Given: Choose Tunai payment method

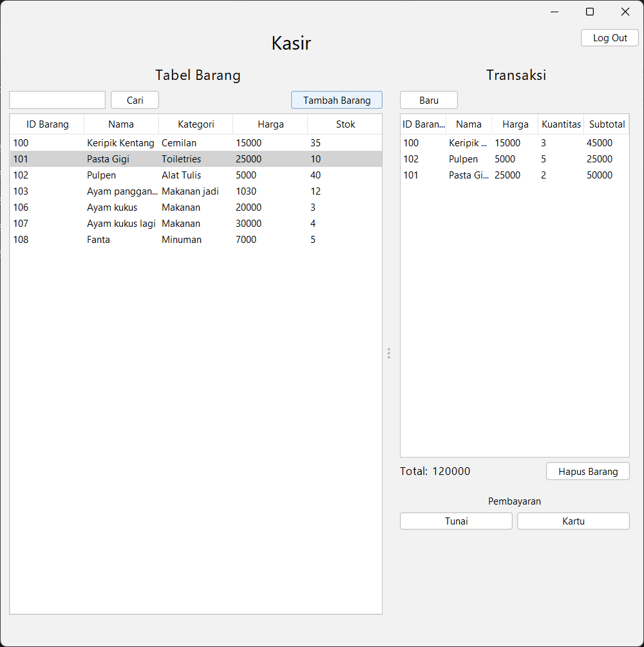Looking at the screenshot, I should pyautogui.click(x=456, y=521).
